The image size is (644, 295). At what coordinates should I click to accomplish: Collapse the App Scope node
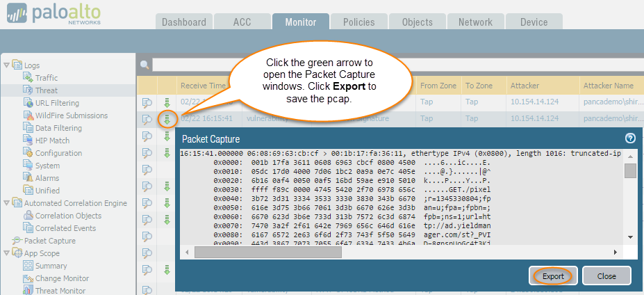click(x=6, y=253)
